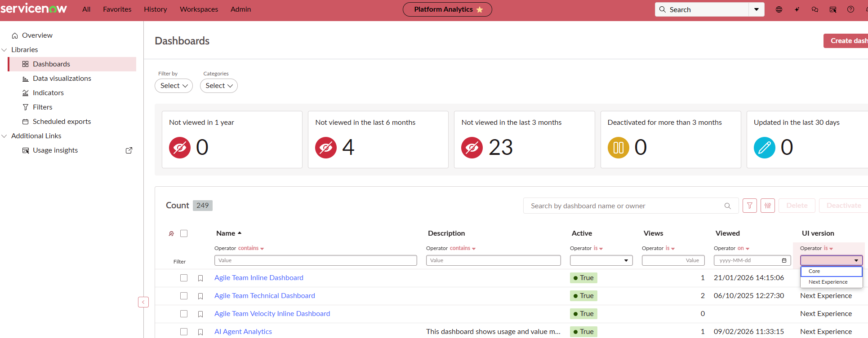Choose Next Experience from UI version options
868x338 pixels.
(x=832, y=282)
